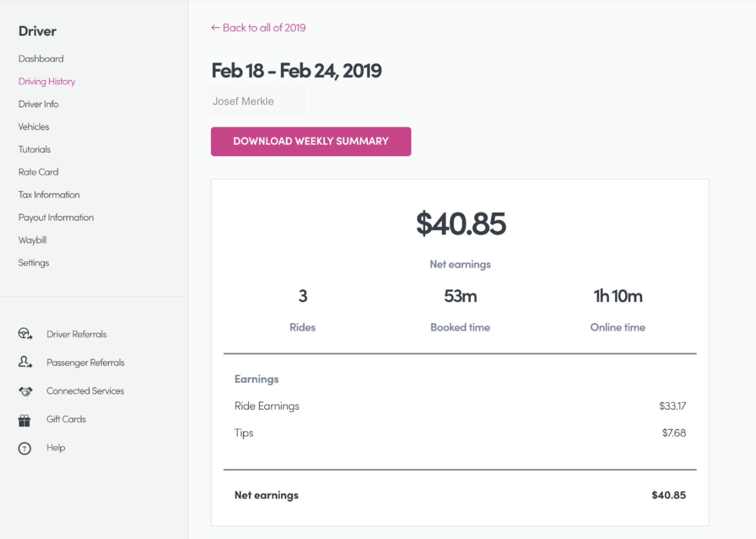This screenshot has width=756, height=539.
Task: View the Tutorials page
Action: tap(34, 150)
